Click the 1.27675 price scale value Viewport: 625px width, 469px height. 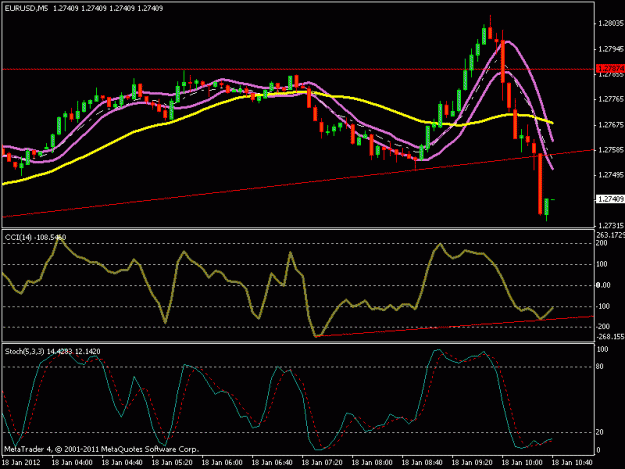(611, 125)
